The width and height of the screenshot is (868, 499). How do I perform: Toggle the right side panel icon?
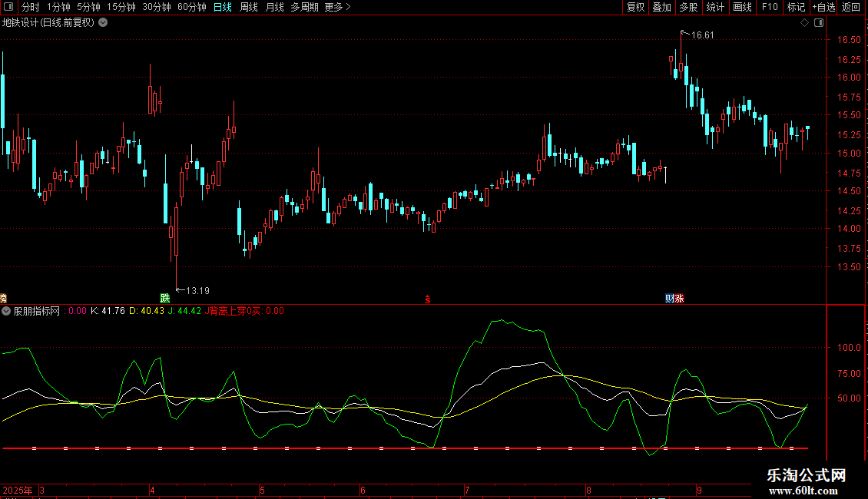click(817, 22)
